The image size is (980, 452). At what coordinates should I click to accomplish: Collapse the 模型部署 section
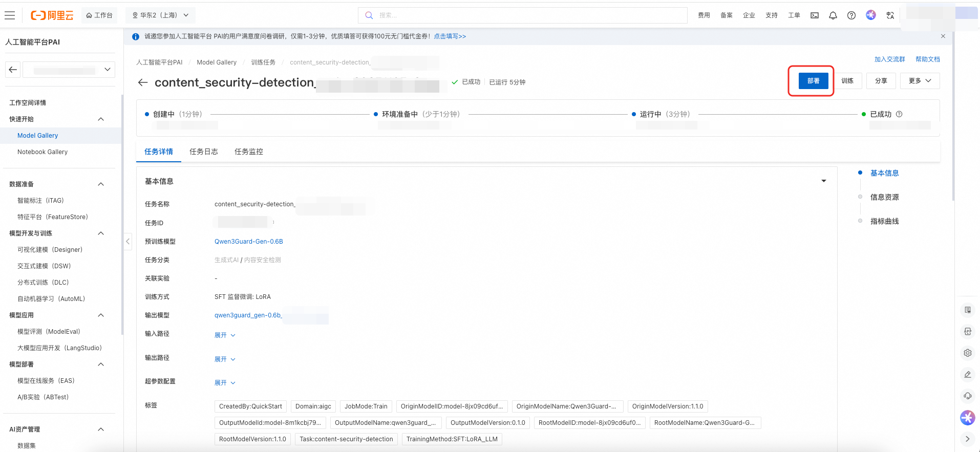click(x=101, y=364)
